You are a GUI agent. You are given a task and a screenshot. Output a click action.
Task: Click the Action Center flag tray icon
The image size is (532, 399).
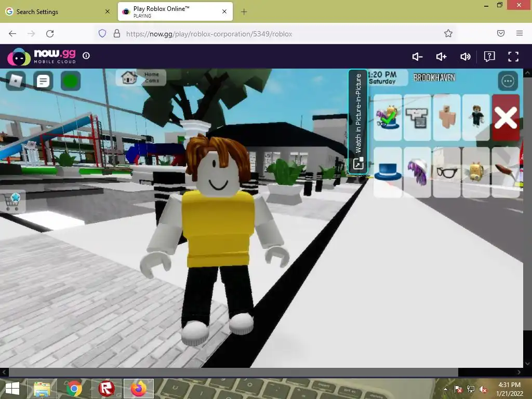[458, 389]
